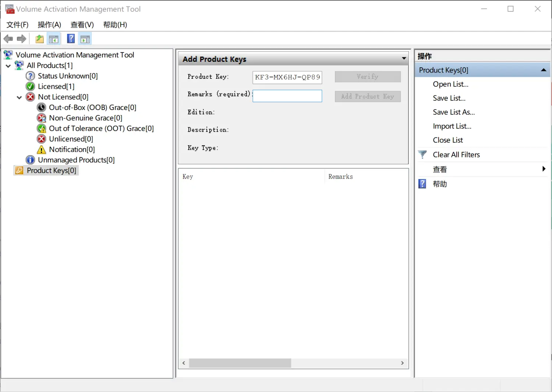
Task: Select the Unmanaged Products[0] node
Action: point(76,160)
